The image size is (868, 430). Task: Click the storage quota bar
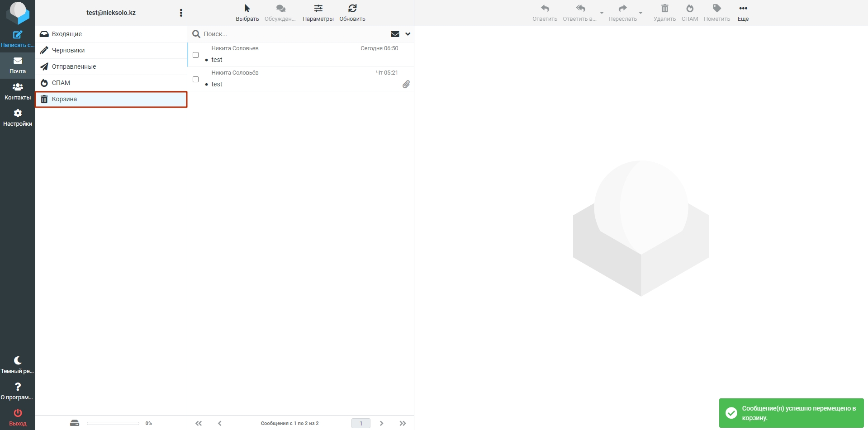pos(113,423)
